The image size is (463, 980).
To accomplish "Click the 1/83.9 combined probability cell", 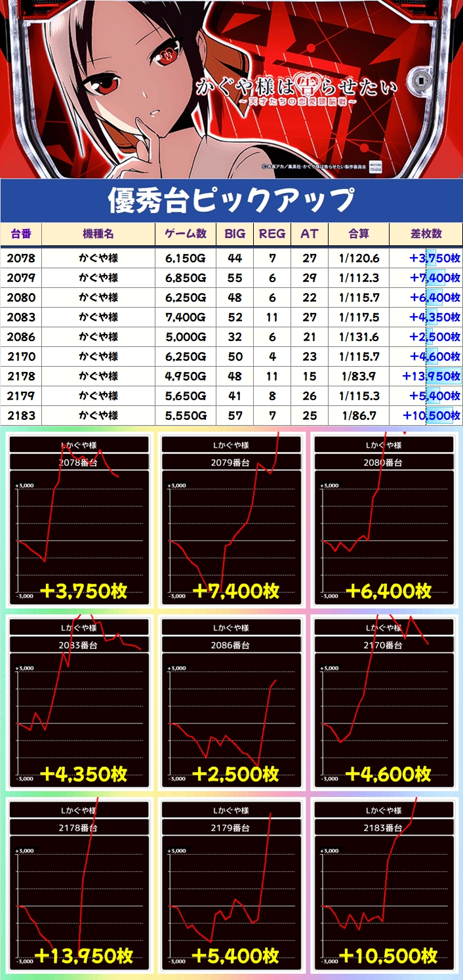I will tap(359, 377).
